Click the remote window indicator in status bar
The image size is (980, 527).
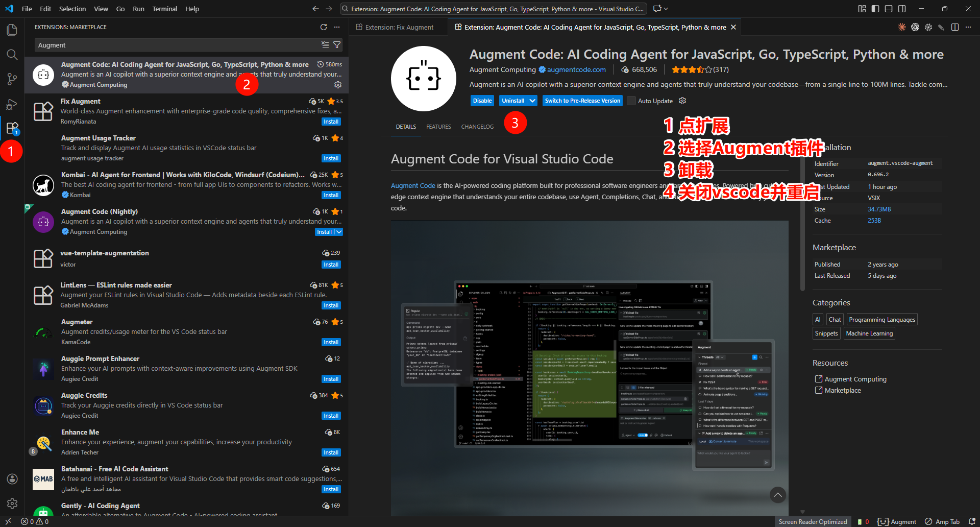point(8,521)
